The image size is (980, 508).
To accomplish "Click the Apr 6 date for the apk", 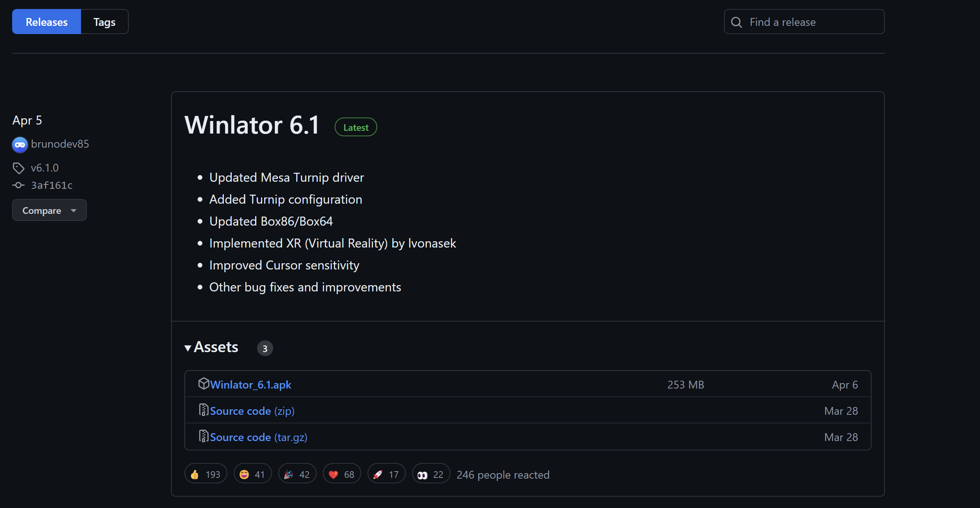I will pyautogui.click(x=845, y=385).
